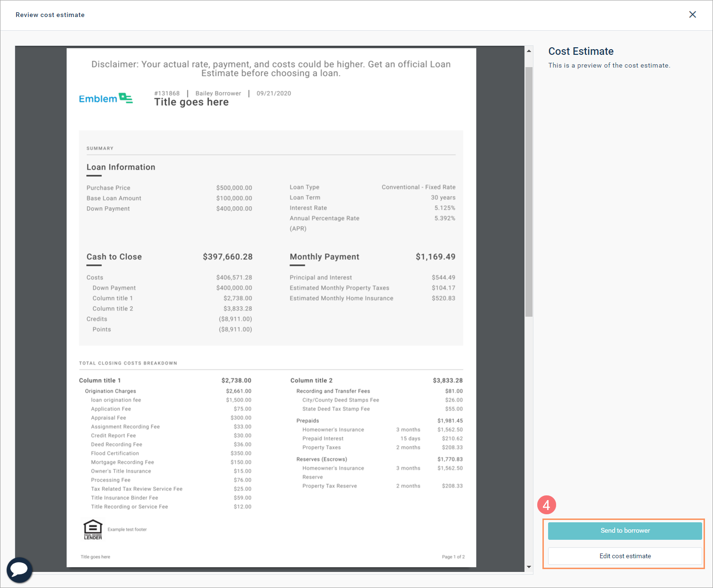Click the Prepaids total $1,981.45
The image size is (713, 588).
(450, 421)
